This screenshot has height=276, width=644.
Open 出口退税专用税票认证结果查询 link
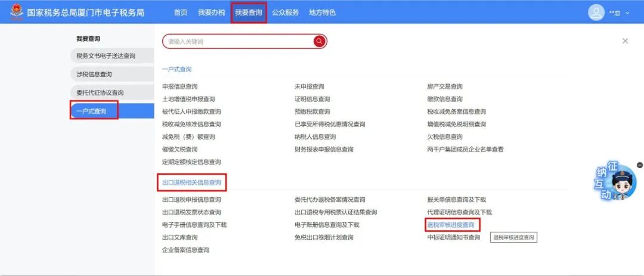click(336, 212)
